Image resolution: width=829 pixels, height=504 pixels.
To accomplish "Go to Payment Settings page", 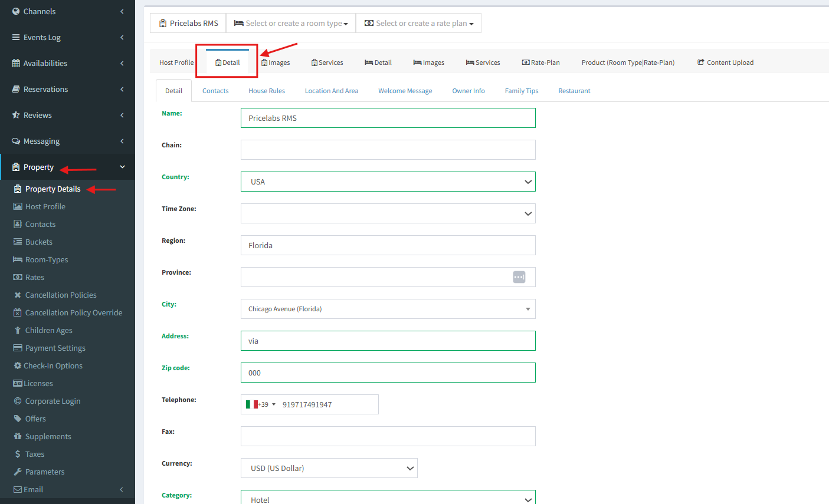I will 55,348.
